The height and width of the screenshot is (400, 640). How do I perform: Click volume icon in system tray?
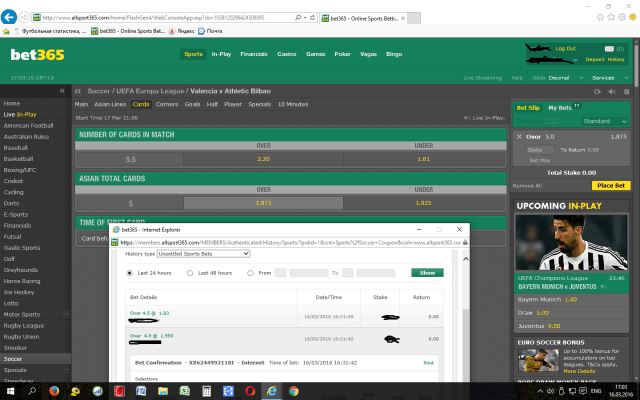[x=550, y=391]
